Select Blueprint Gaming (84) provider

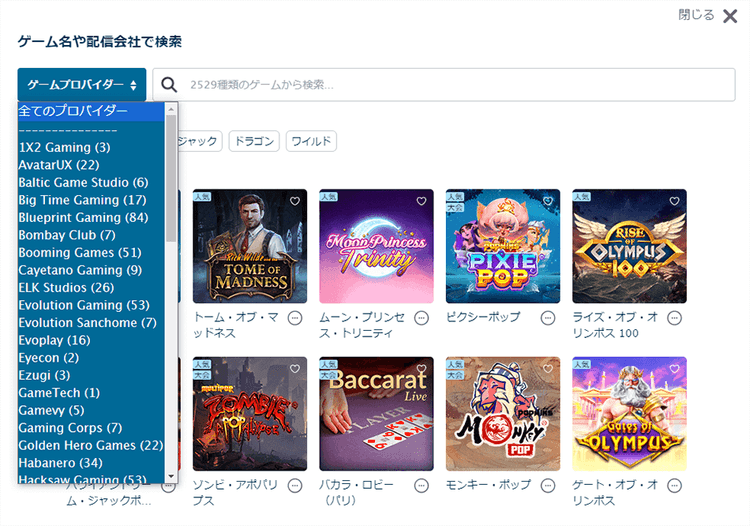(x=91, y=218)
